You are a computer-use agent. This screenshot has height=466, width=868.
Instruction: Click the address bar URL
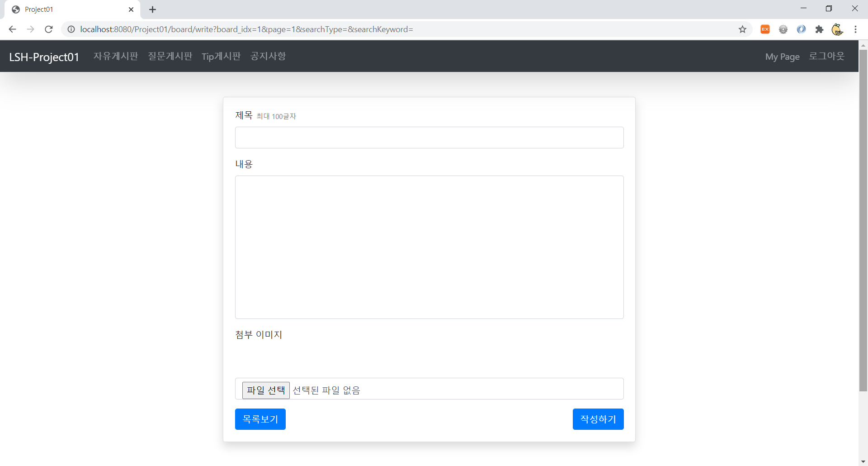pyautogui.click(x=246, y=29)
